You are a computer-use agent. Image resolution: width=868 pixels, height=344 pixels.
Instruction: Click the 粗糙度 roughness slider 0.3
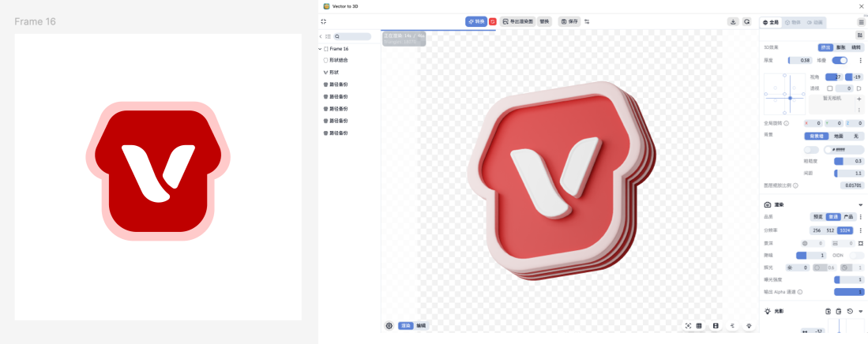click(848, 161)
